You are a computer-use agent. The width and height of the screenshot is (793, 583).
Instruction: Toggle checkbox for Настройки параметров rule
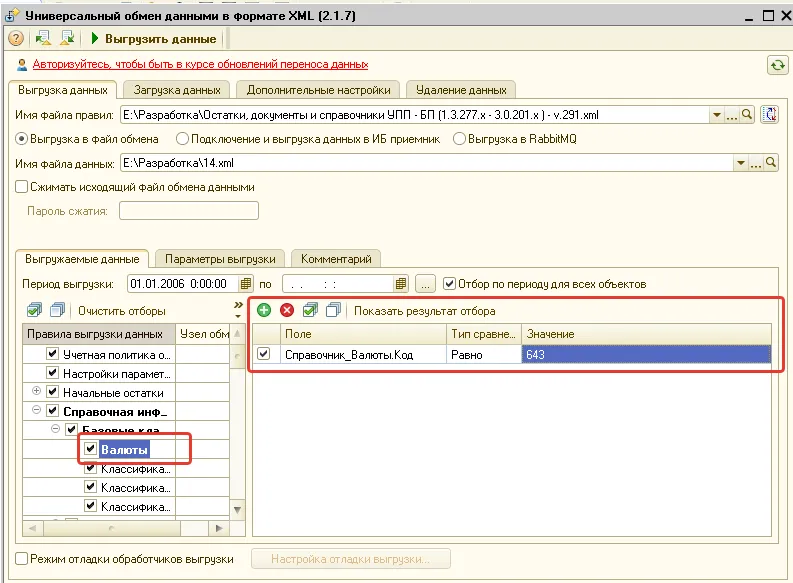52,373
